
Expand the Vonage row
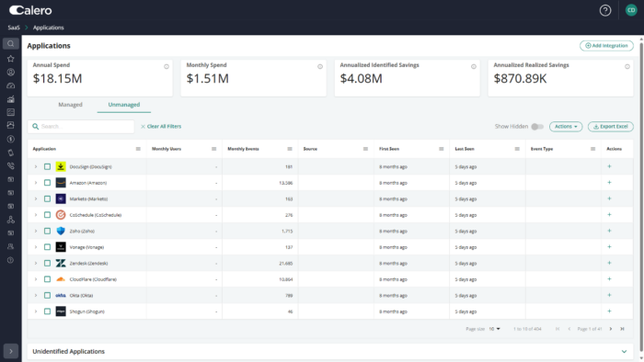coord(36,247)
